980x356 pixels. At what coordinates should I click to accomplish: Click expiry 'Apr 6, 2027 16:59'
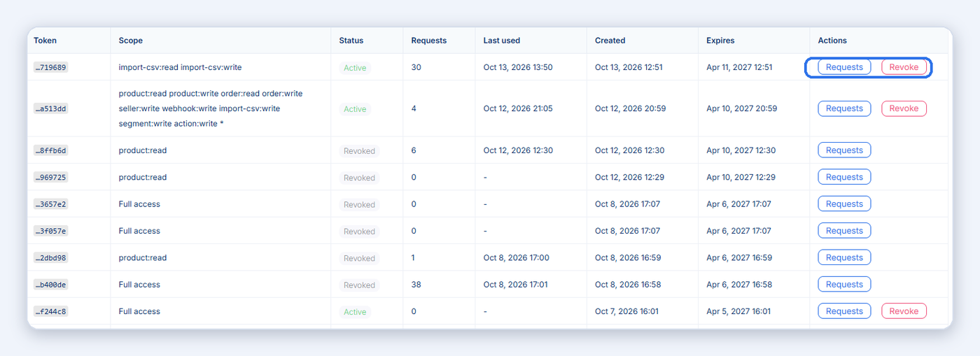click(x=739, y=257)
